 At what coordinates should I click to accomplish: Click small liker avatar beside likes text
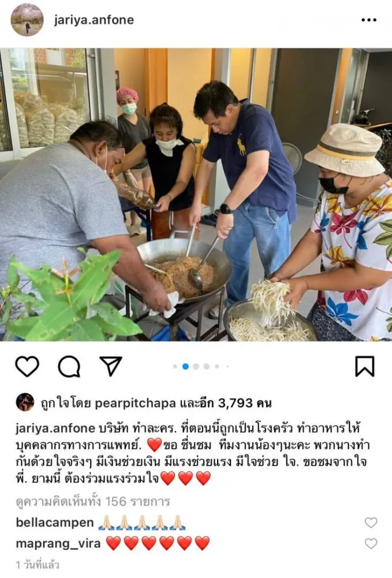[x=25, y=402]
